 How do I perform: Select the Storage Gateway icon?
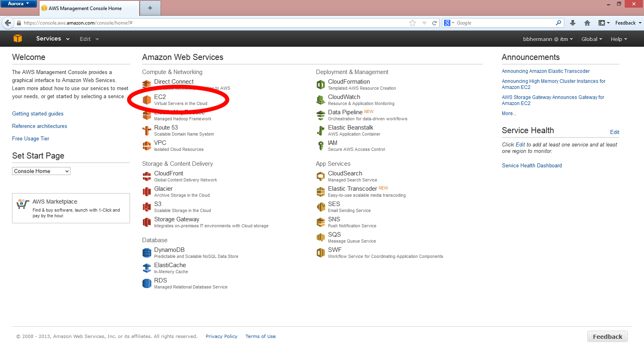pos(147,222)
